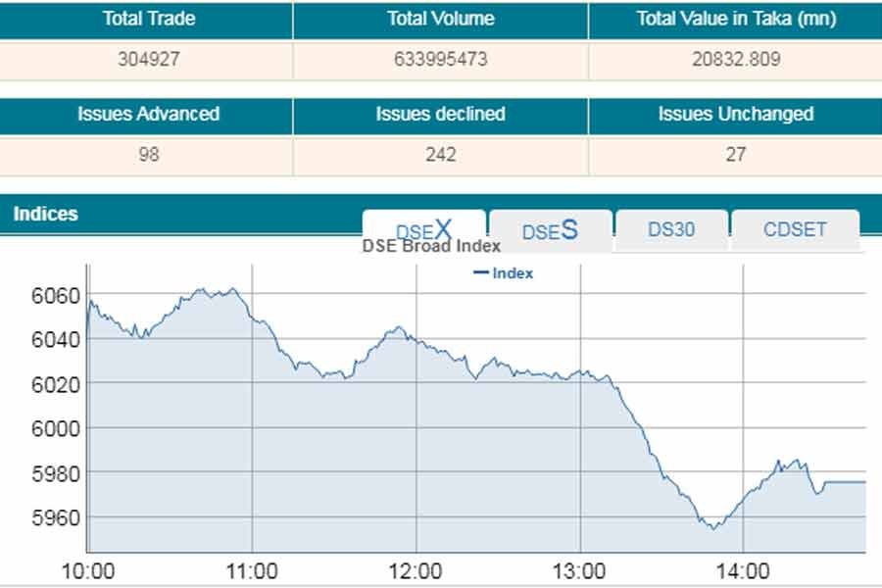Click the Total Trade column header
Image resolution: width=882 pixels, height=588 pixels.
(x=145, y=19)
